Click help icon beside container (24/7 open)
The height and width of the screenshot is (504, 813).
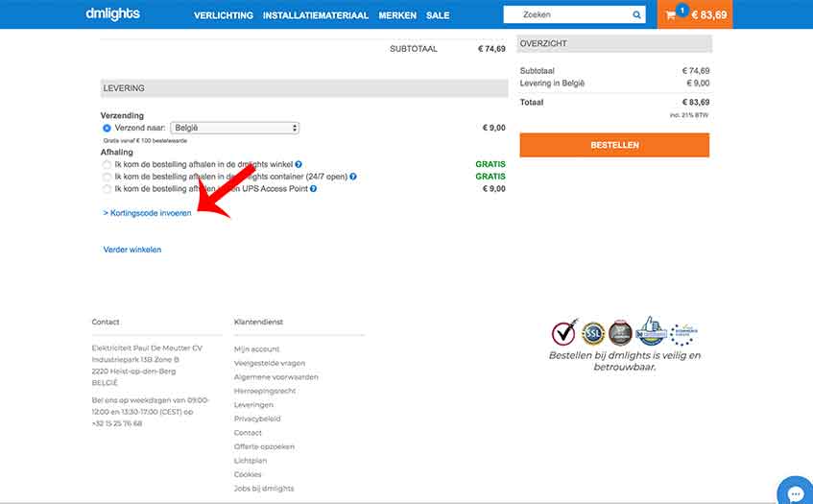point(353,177)
